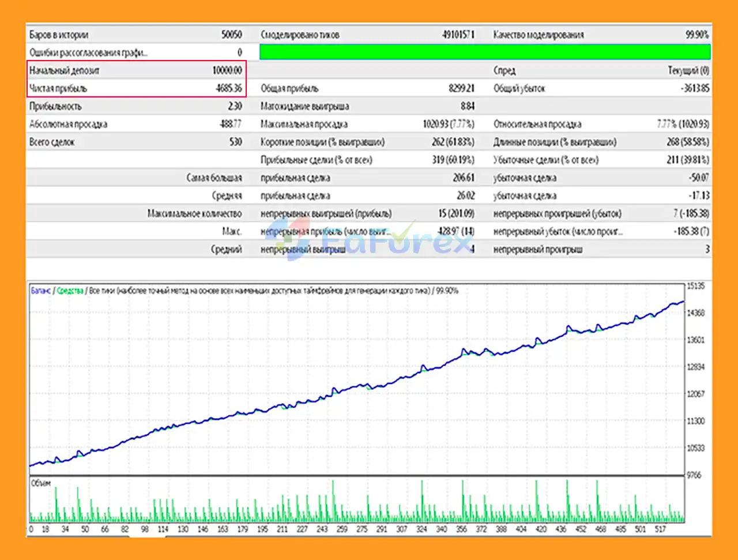Click the Прибыльность value 2.30
The width and height of the screenshot is (738, 560).
pos(235,106)
